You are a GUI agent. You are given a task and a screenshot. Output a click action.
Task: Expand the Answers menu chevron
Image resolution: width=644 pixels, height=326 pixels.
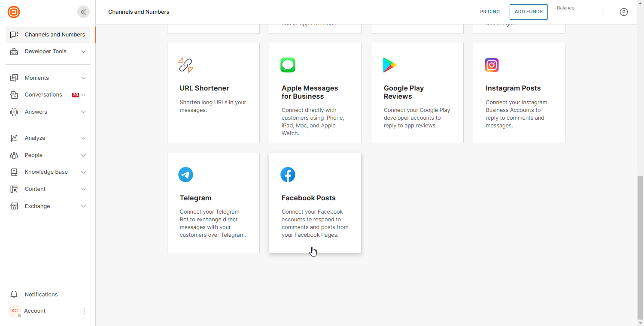click(84, 112)
